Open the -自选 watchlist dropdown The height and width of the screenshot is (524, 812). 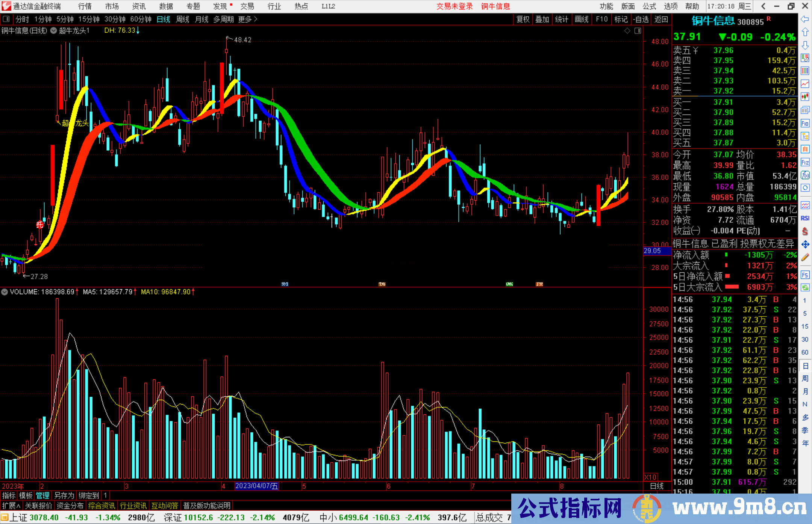641,19
